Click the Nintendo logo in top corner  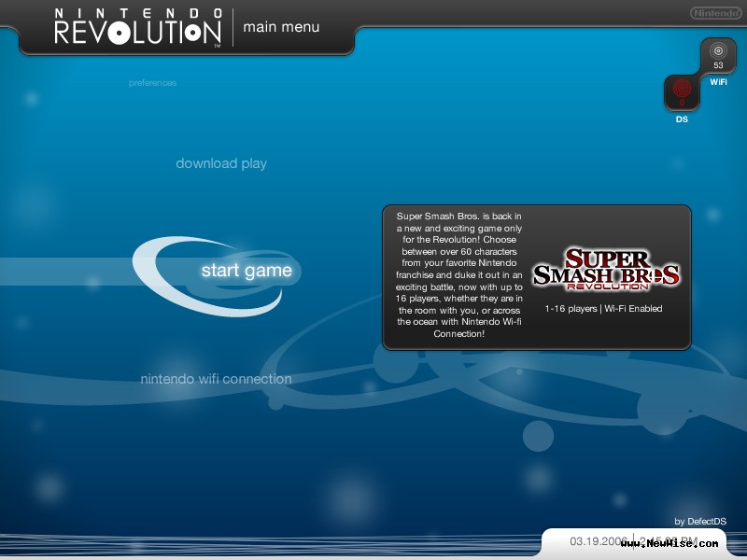[x=715, y=13]
